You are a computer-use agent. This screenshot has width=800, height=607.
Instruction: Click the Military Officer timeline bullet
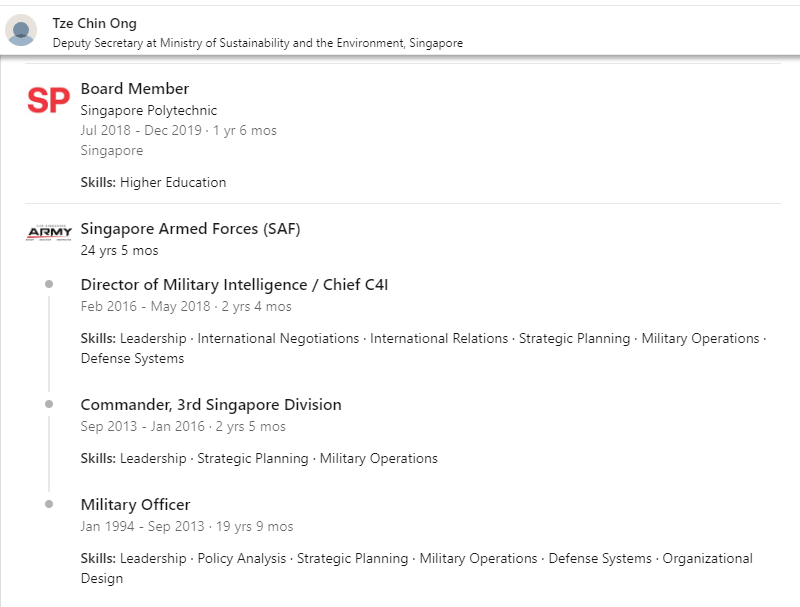pyautogui.click(x=49, y=504)
